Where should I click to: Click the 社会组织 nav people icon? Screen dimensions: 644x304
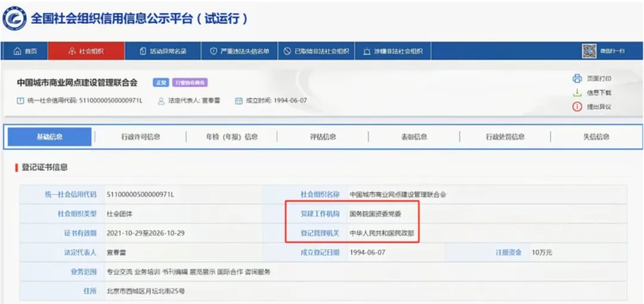click(x=72, y=51)
